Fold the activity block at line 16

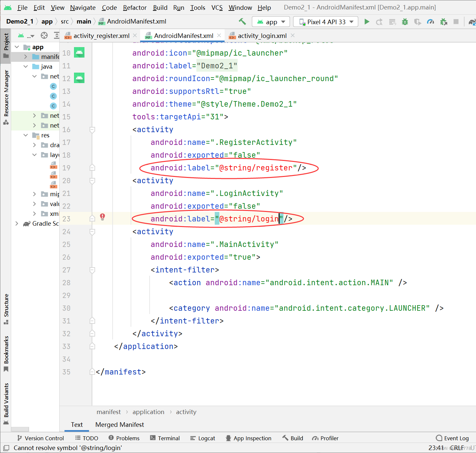point(92,130)
